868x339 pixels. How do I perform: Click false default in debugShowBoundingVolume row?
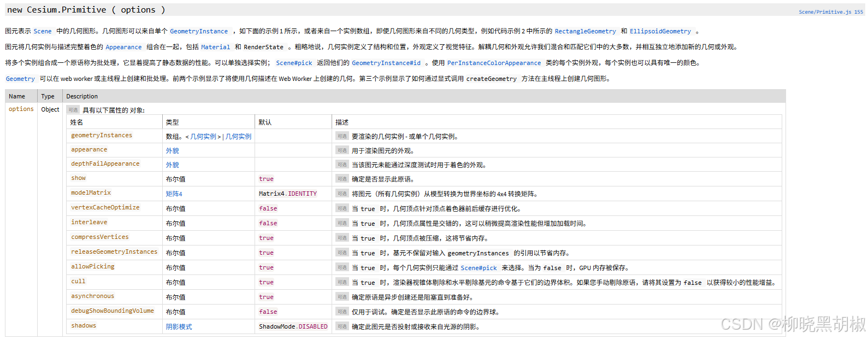[268, 312]
